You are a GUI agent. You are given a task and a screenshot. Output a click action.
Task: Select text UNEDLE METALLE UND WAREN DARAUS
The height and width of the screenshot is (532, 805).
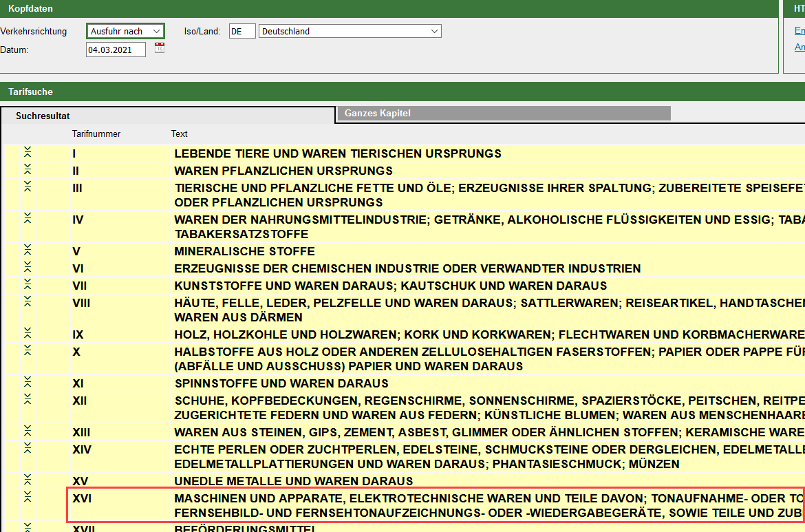[294, 481]
